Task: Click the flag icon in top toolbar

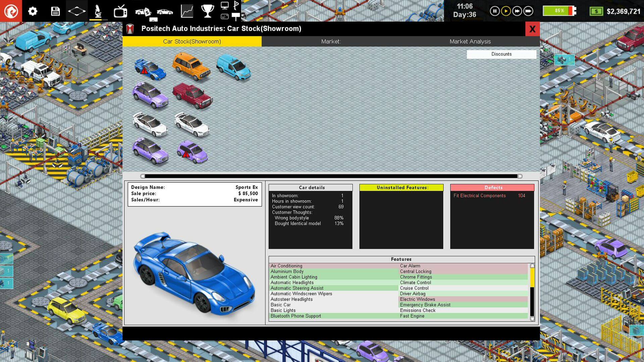Action: tap(236, 5)
